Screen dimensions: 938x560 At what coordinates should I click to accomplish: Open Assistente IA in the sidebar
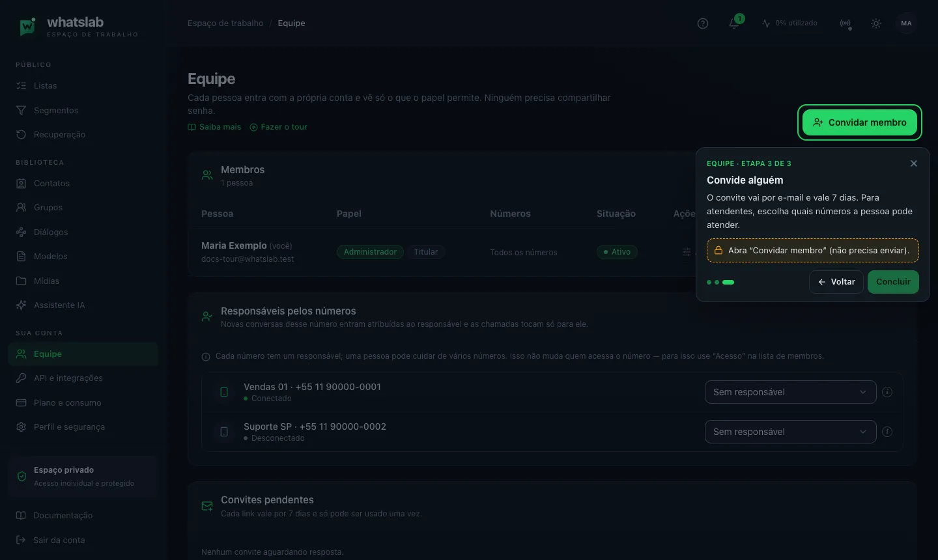point(83,305)
